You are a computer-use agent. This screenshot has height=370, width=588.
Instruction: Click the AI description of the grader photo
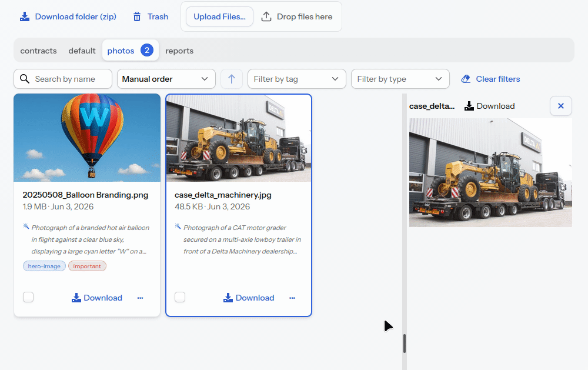242,239
